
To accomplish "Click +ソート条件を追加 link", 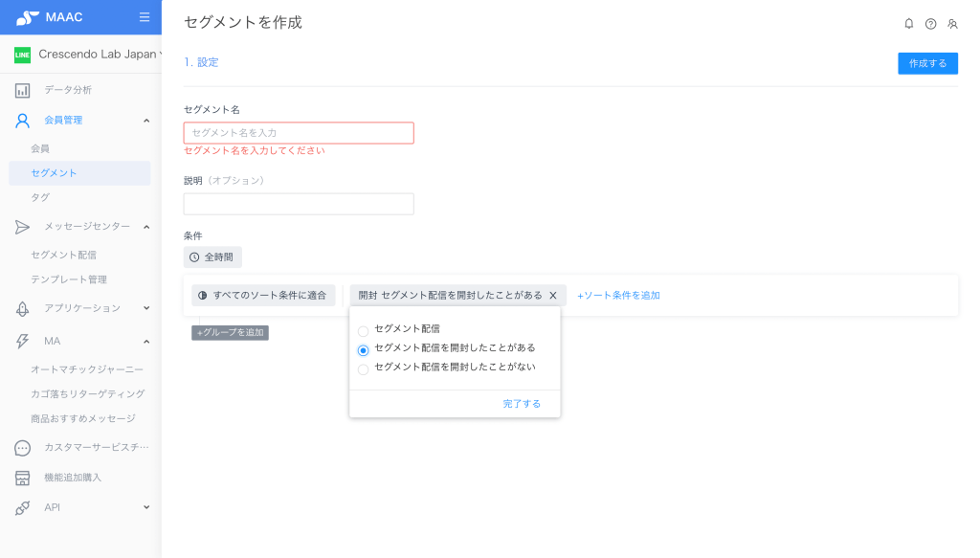I will point(618,296).
